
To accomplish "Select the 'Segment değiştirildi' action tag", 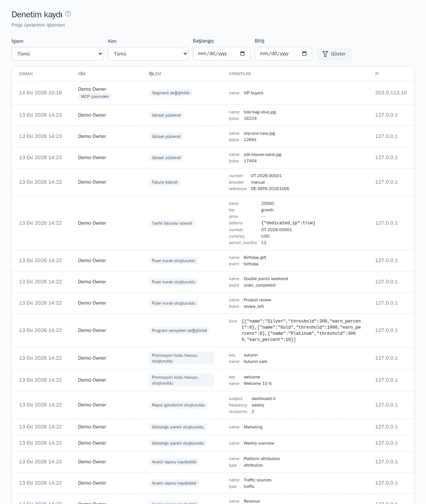I will click(x=171, y=93).
